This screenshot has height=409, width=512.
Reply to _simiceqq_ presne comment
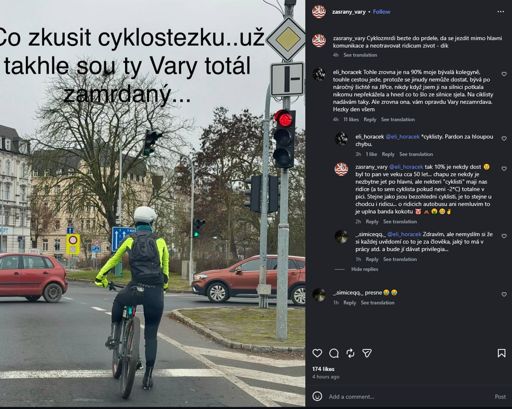pyautogui.click(x=350, y=303)
